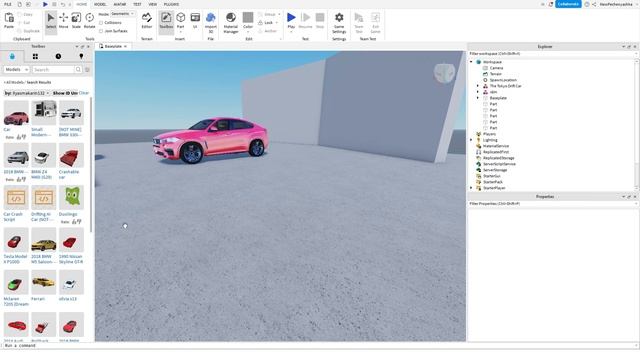Expand the Baseplate node
Screen dimensions: 640x360
click(478, 98)
